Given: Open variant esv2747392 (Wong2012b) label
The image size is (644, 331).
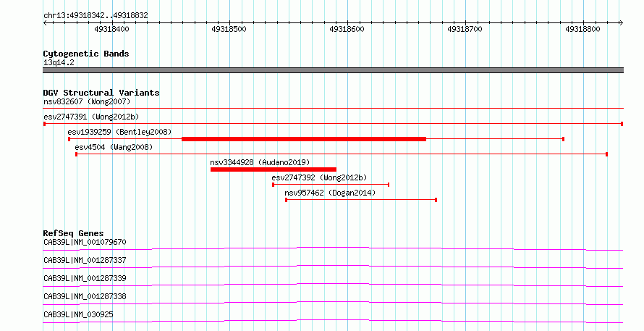Looking at the screenshot, I should click(x=319, y=177).
